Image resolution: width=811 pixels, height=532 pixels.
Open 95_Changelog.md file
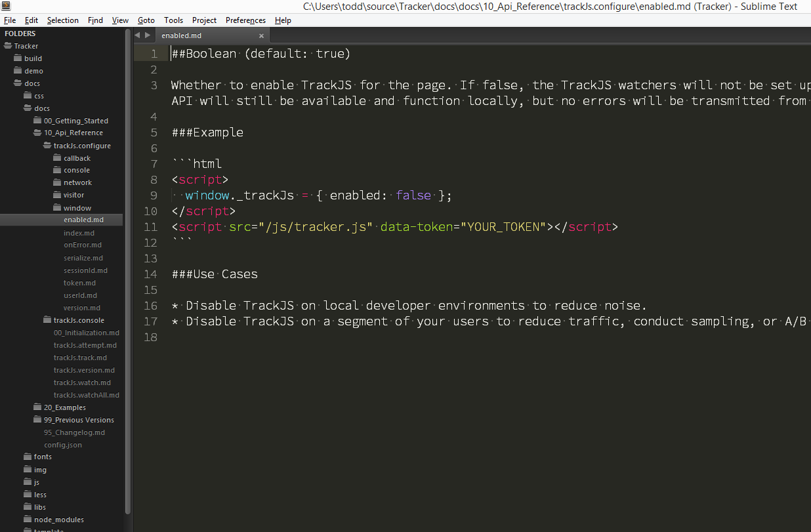(x=74, y=432)
